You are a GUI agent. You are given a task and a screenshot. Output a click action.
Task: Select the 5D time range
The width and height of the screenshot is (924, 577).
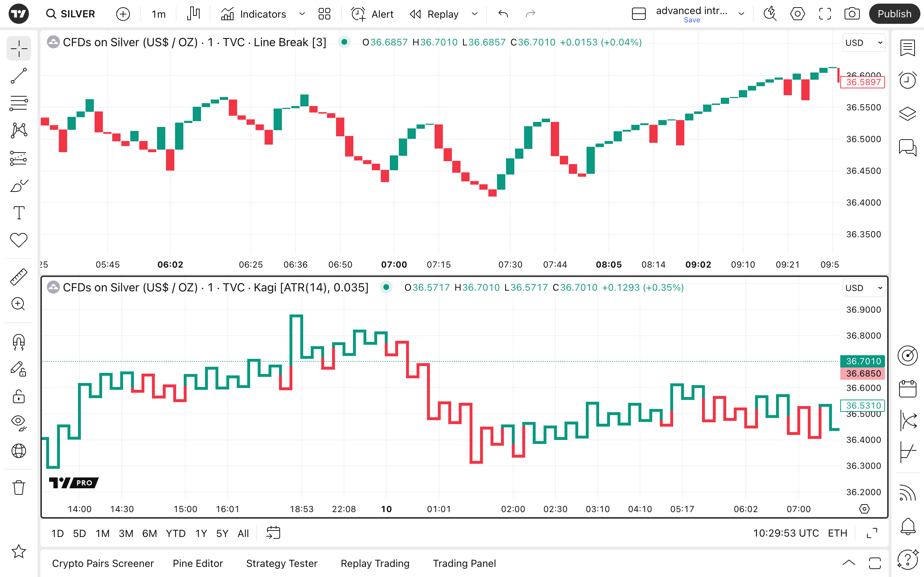coord(79,533)
